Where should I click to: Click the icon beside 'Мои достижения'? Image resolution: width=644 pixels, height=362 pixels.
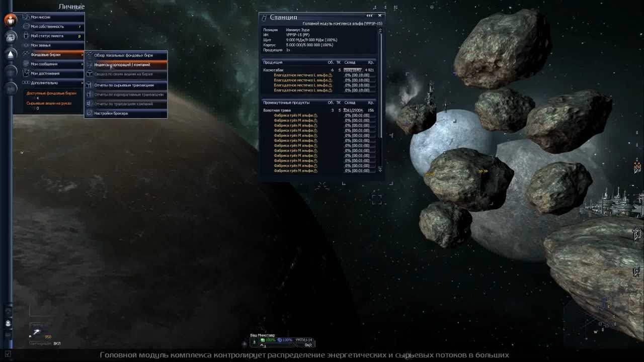pyautogui.click(x=26, y=73)
